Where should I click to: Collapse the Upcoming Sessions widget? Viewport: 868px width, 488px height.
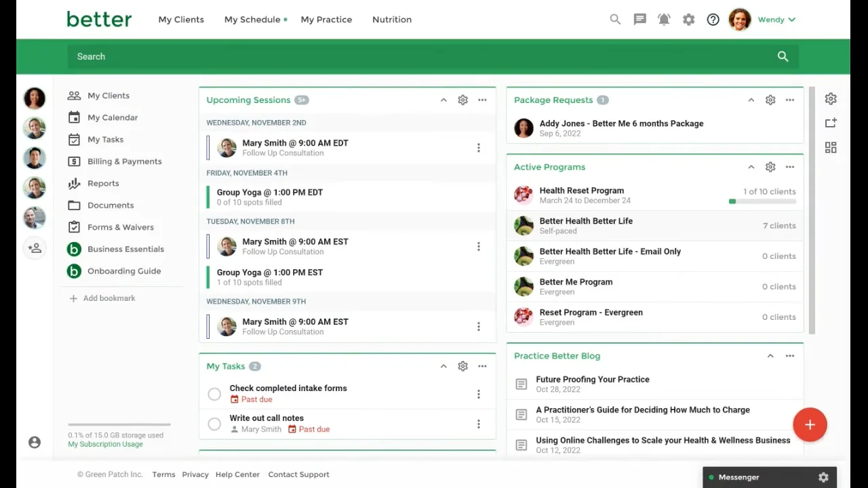tap(443, 100)
